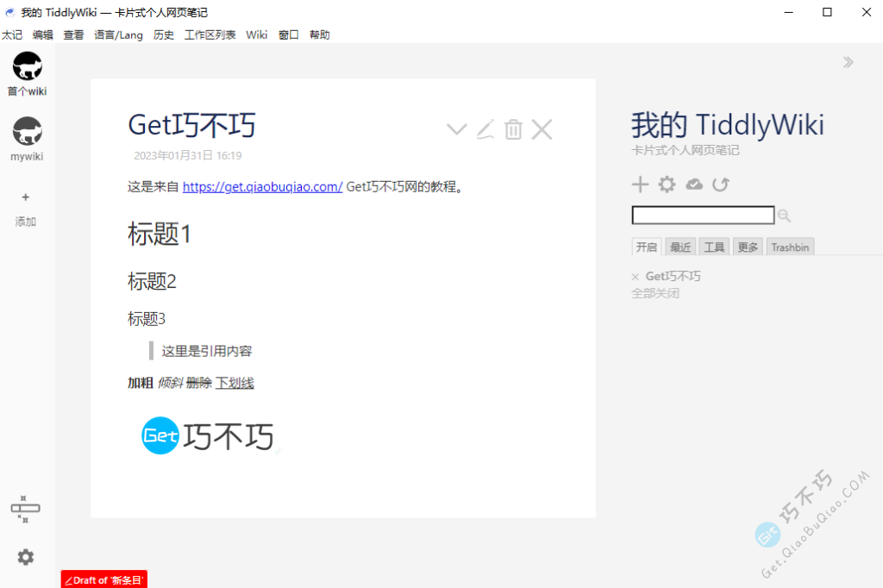This screenshot has width=883, height=588.
Task: Delete the Get巧不巧 tiddler with the trash icon
Action: (x=514, y=129)
